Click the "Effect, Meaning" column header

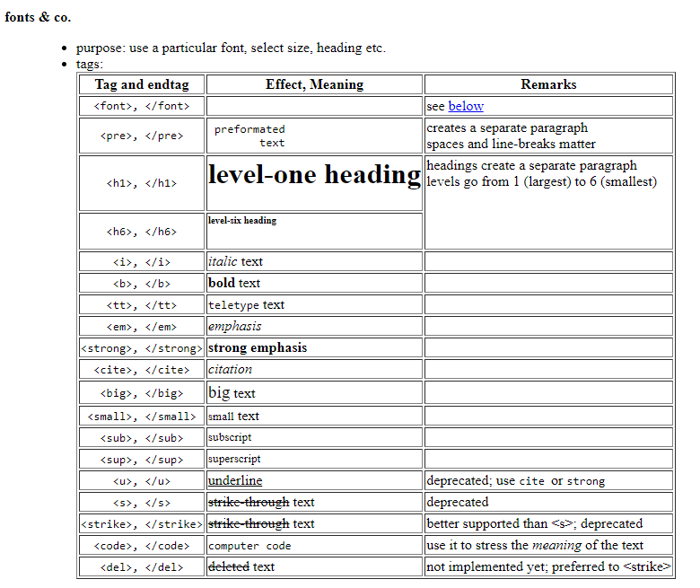pos(314,84)
